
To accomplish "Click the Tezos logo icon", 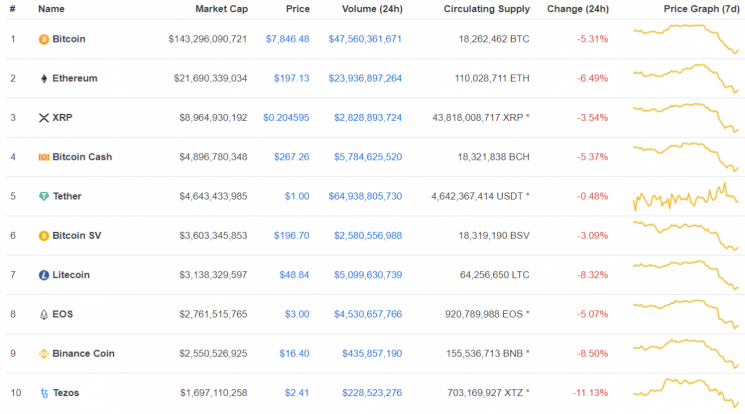I will pyautogui.click(x=44, y=393).
